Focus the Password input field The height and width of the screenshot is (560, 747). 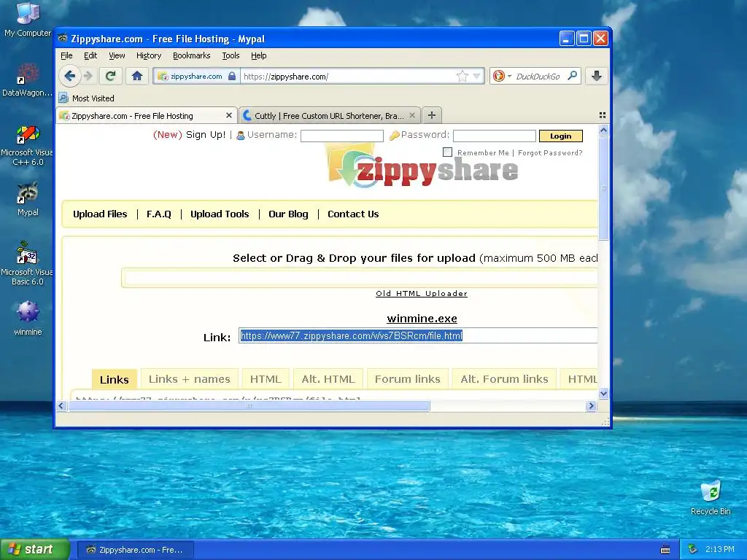click(494, 136)
